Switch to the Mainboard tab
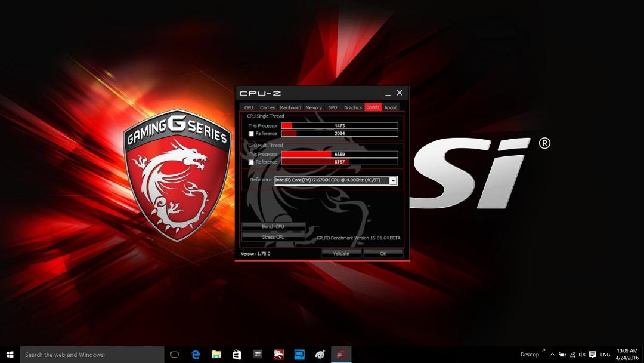The image size is (644, 363). [290, 107]
